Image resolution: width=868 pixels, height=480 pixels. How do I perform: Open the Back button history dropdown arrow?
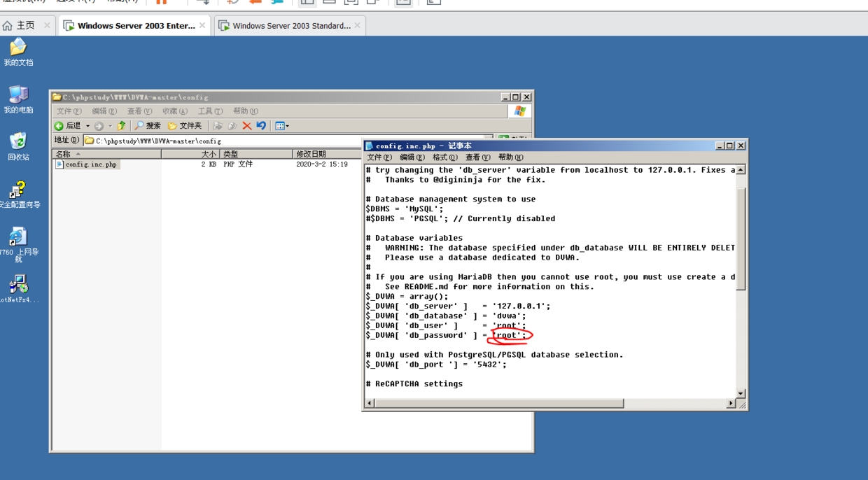tap(87, 126)
